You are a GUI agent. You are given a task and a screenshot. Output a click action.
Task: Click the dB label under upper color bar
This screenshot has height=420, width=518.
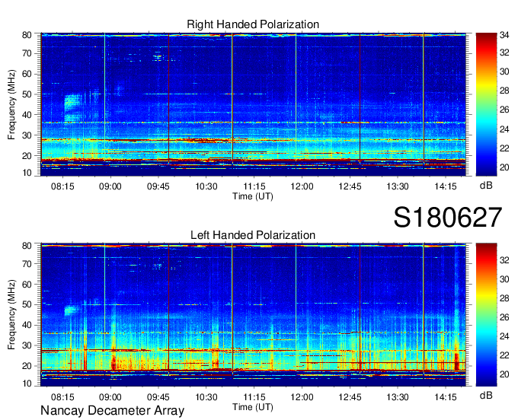(486, 186)
